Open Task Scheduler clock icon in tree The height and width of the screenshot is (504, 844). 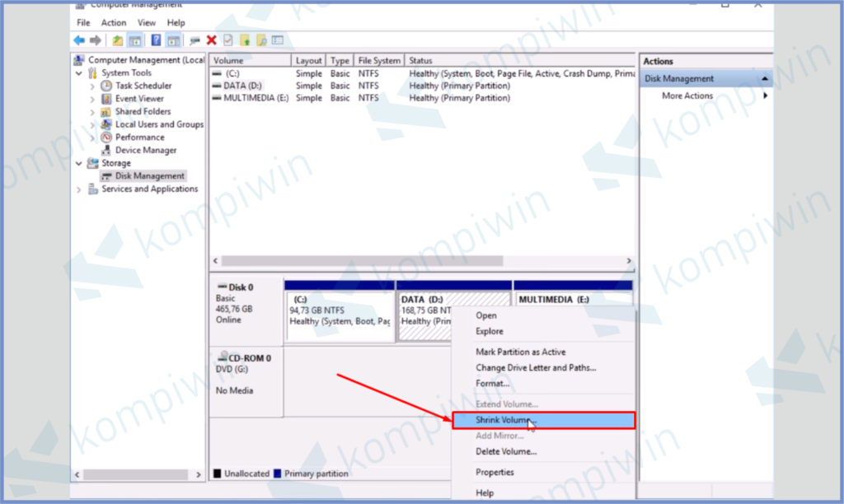tap(106, 86)
